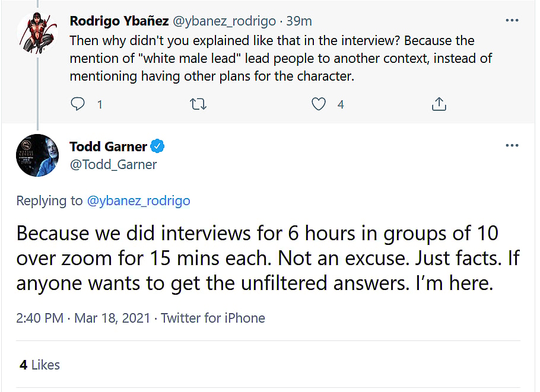The image size is (540, 392).
Task: Click the @ybanez_rodrigo handle beside the name
Action: point(224,21)
